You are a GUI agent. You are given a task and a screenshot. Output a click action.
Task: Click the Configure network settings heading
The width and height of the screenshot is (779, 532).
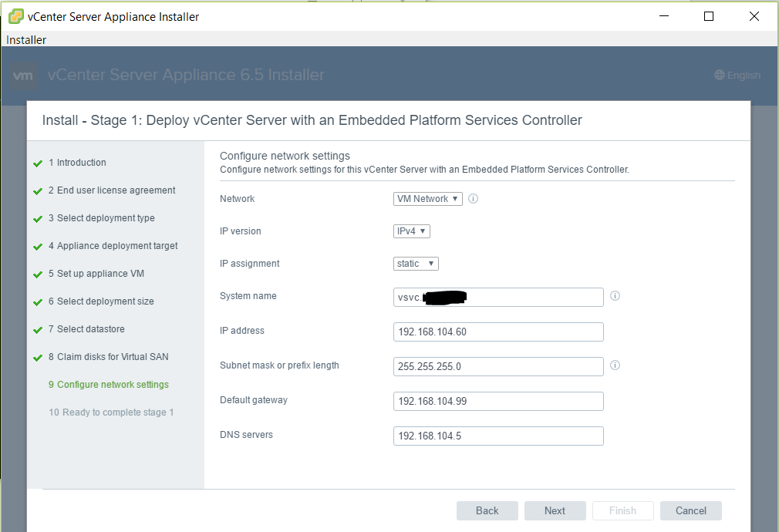(285, 156)
